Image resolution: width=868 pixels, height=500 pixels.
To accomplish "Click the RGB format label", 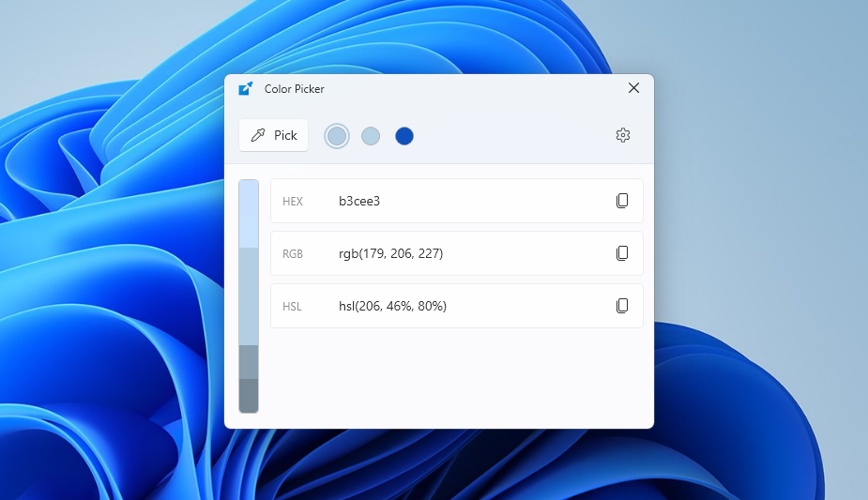I will click(x=293, y=254).
